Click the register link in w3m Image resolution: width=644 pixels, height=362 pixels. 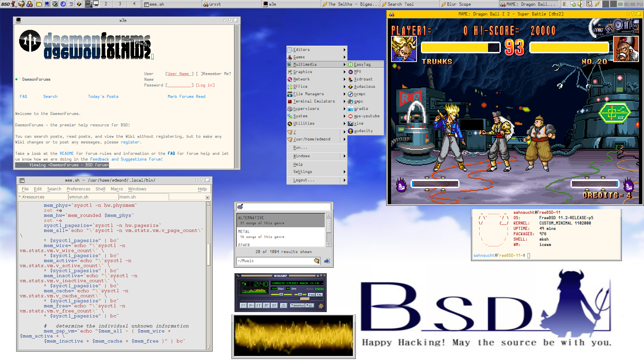[130, 142]
